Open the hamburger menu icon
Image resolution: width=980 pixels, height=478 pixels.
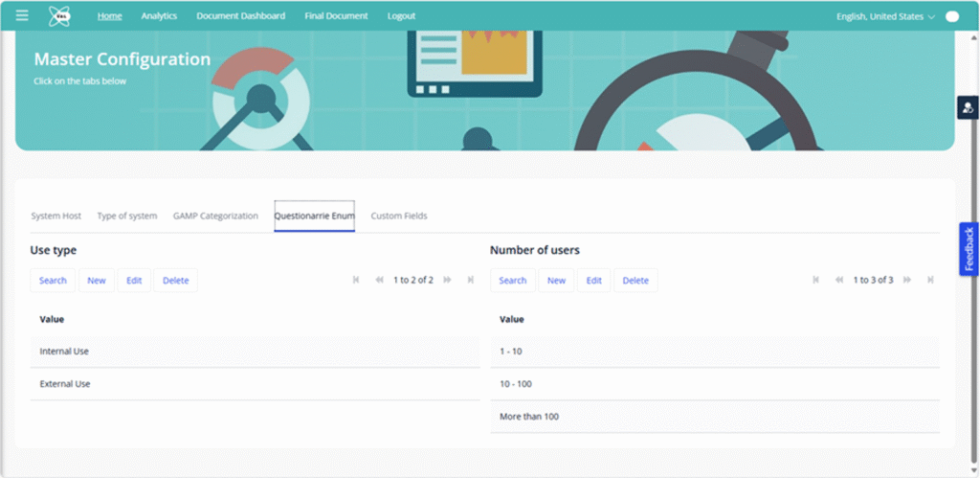[x=22, y=15]
